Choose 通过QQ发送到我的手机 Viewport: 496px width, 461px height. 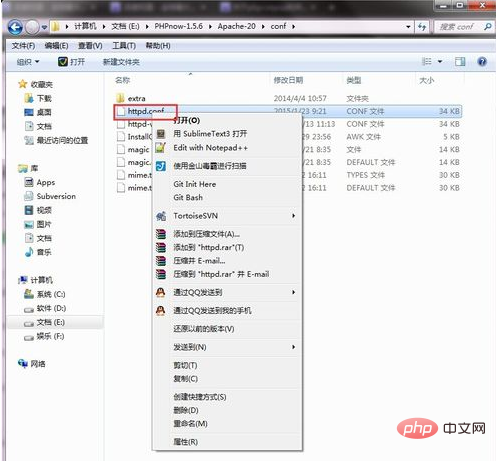[212, 311]
